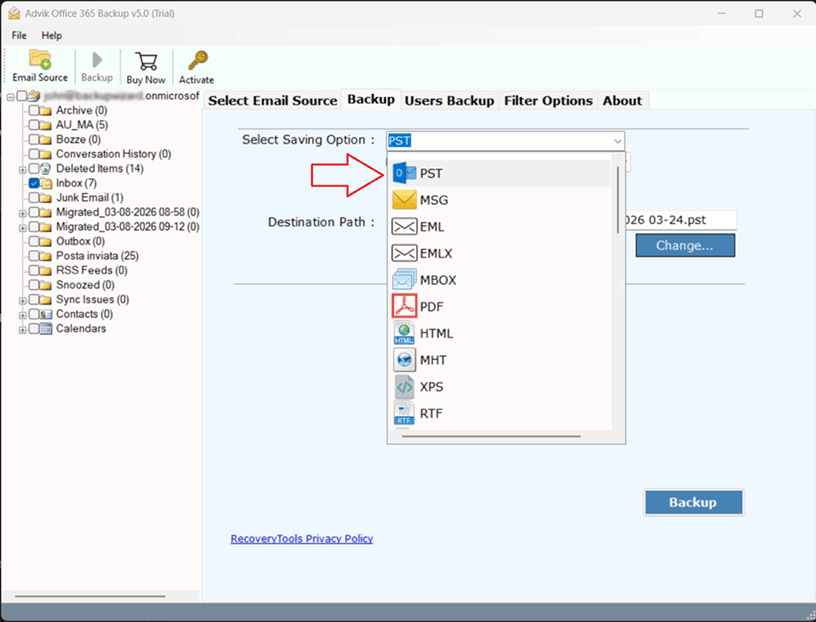The width and height of the screenshot is (816, 622).
Task: Click folder tree horizontal scrollbar
Action: tap(90, 596)
